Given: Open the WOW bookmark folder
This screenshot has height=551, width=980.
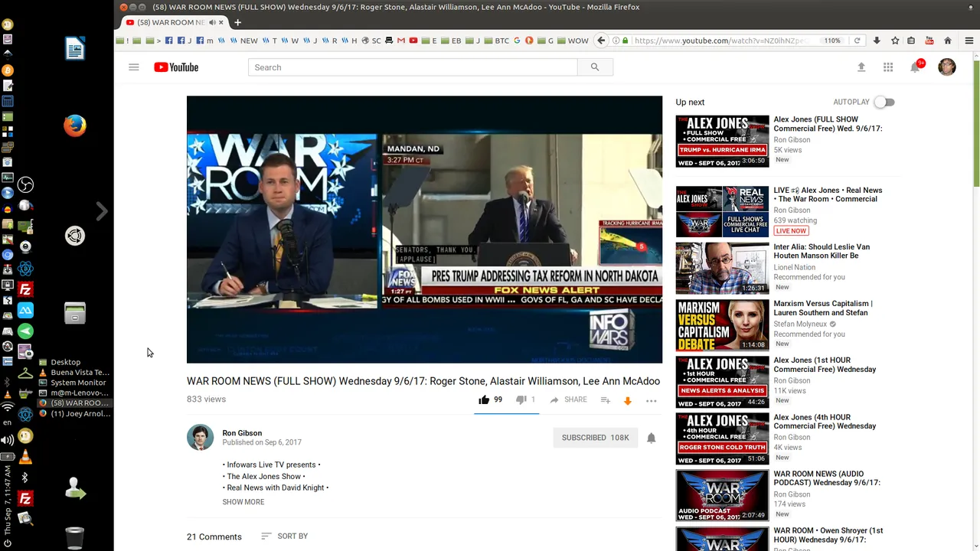Looking at the screenshot, I should (x=573, y=41).
